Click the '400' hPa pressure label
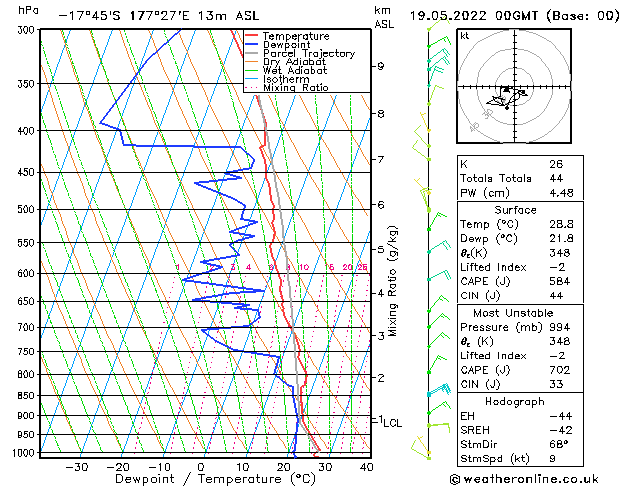 [28, 131]
